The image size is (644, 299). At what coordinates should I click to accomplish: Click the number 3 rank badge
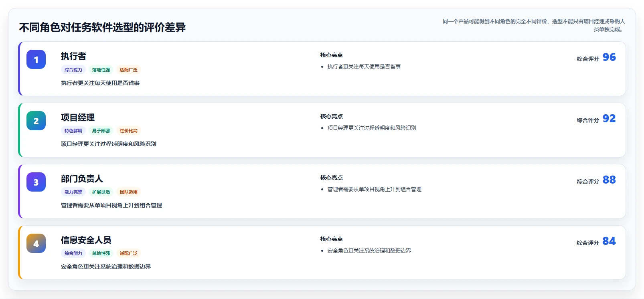tap(36, 182)
